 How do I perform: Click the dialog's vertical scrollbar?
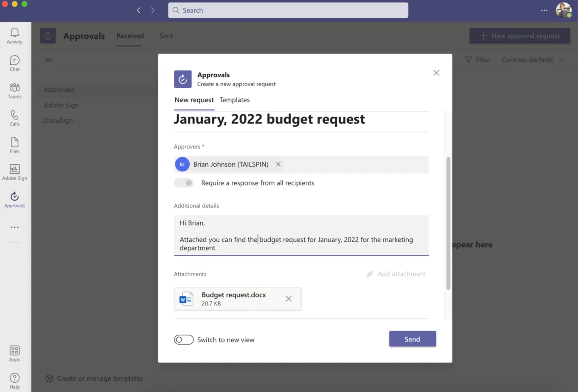(x=448, y=224)
